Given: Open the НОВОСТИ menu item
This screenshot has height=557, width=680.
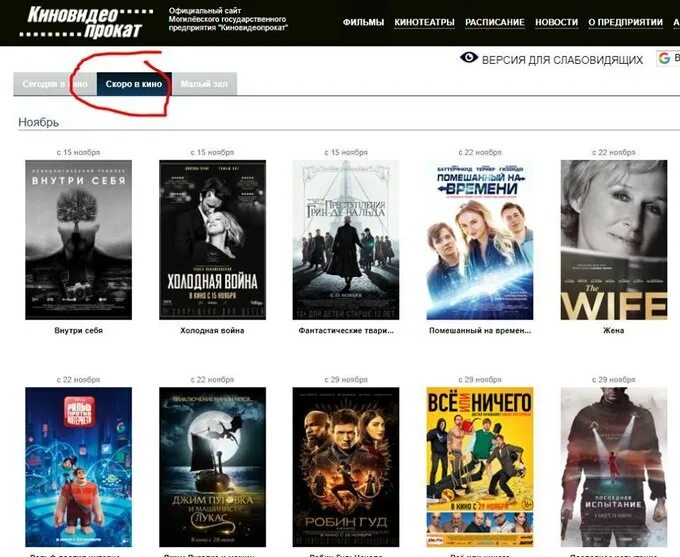Looking at the screenshot, I should point(556,22).
